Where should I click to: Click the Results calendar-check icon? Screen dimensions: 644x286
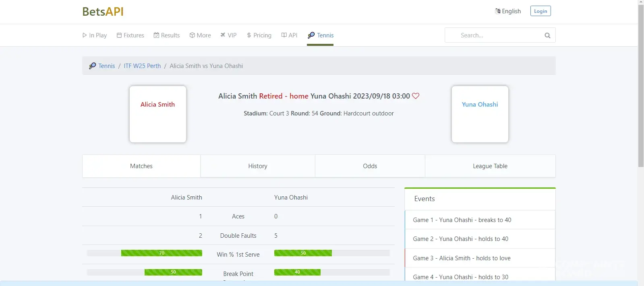[156, 35]
